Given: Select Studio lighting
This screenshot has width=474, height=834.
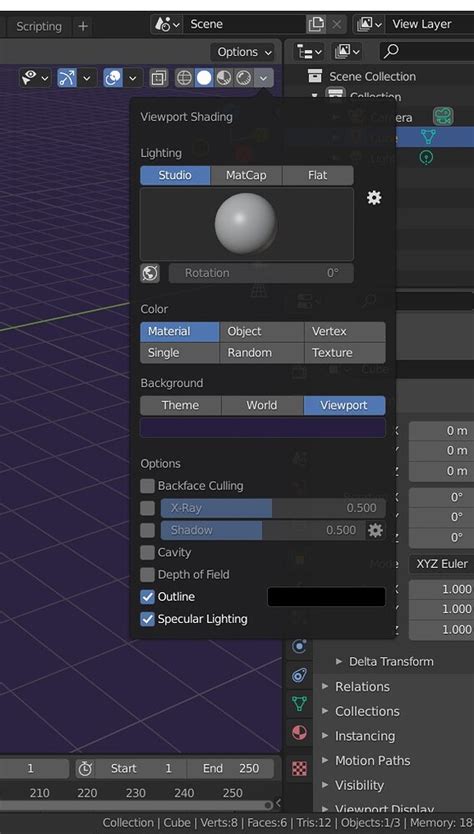Looking at the screenshot, I should [x=175, y=175].
